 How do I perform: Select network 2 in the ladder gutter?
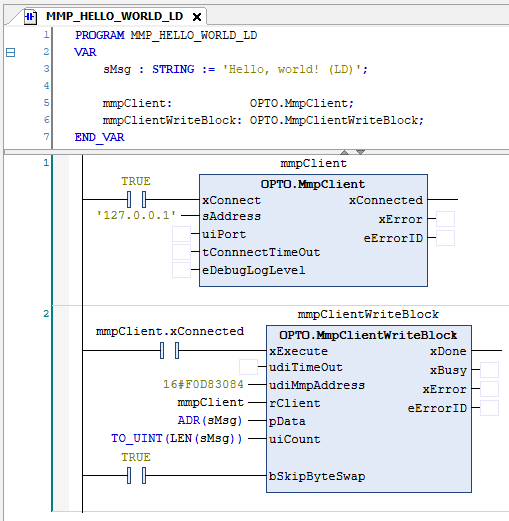pyautogui.click(x=46, y=314)
